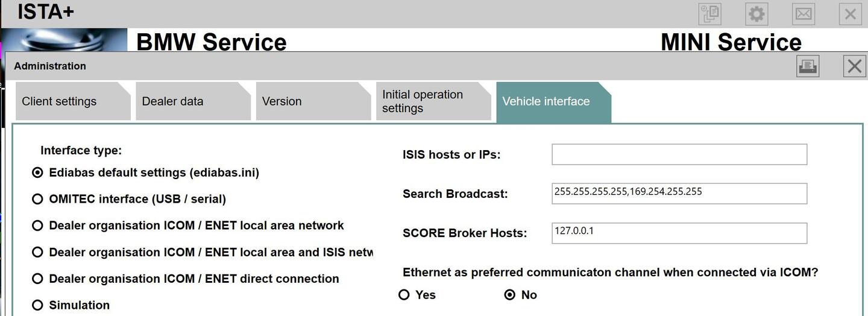This screenshot has height=316, width=868.
Task: Click the clipboard documents icon in title bar
Action: click(709, 14)
